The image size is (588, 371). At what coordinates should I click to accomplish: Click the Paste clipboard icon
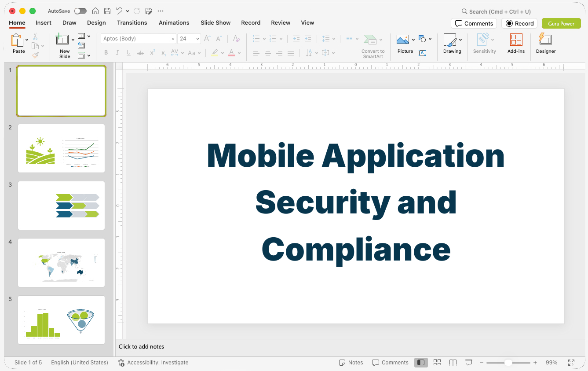(17, 40)
